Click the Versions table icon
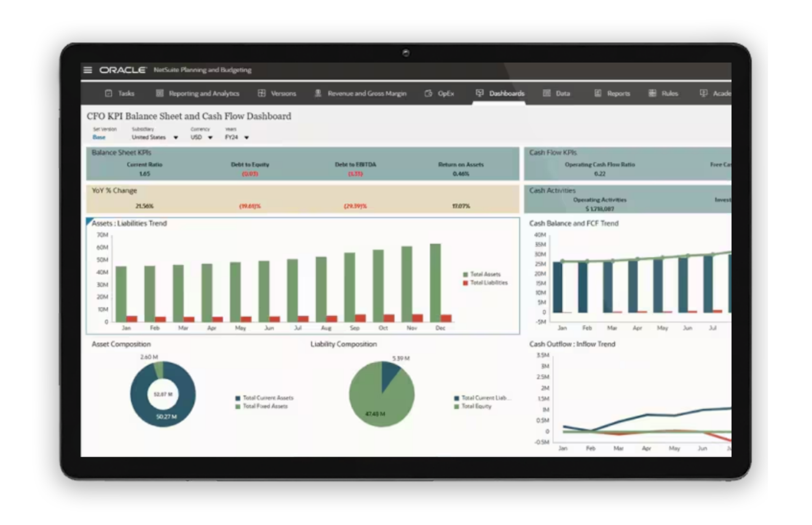The width and height of the screenshot is (812, 525). coord(262,93)
